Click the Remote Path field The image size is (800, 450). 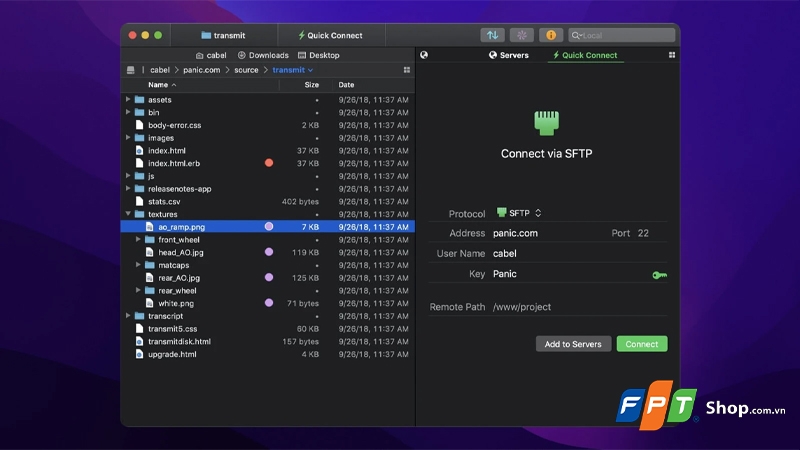[580, 307]
